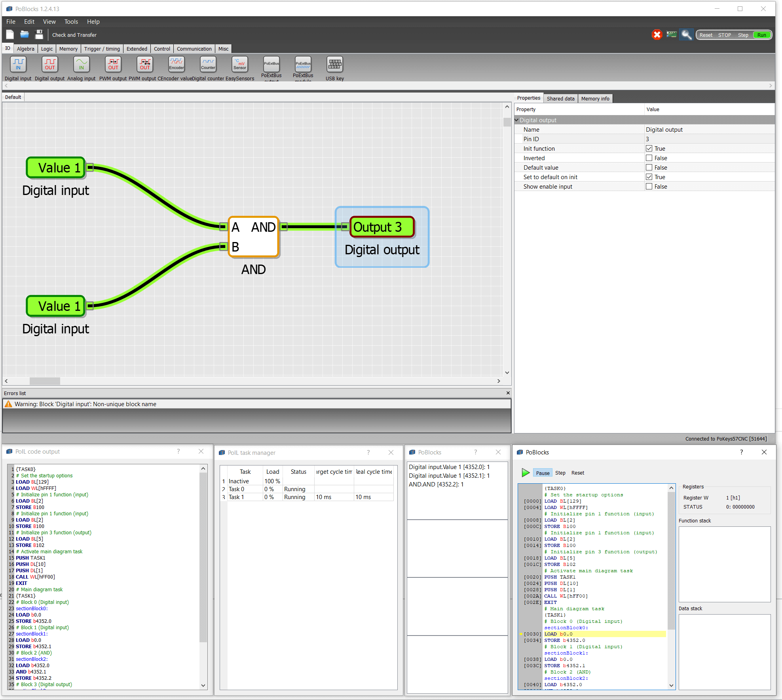The height and width of the screenshot is (700, 782).
Task: Click the magnifier debug icon
Action: pyautogui.click(x=687, y=35)
